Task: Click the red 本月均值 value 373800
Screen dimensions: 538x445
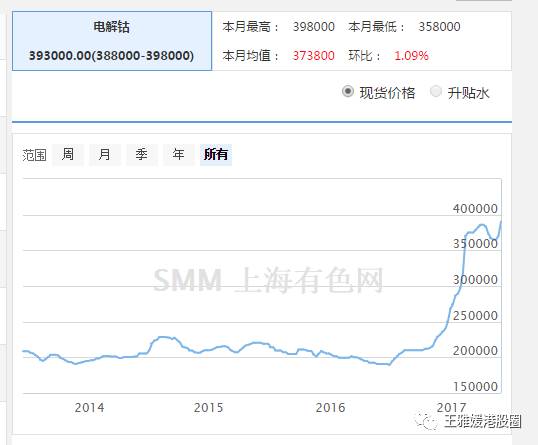Action: pos(314,55)
